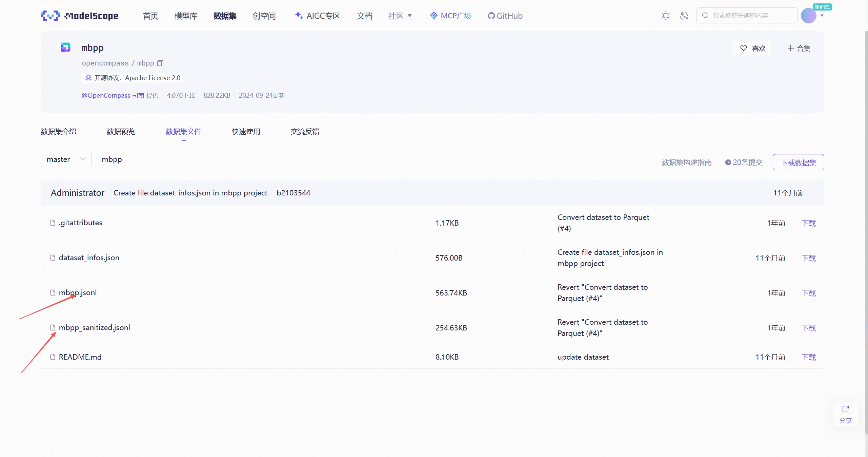Viewport: 868px width, 457px height.
Task: Click the plus icon for 合集
Action: [x=790, y=48]
